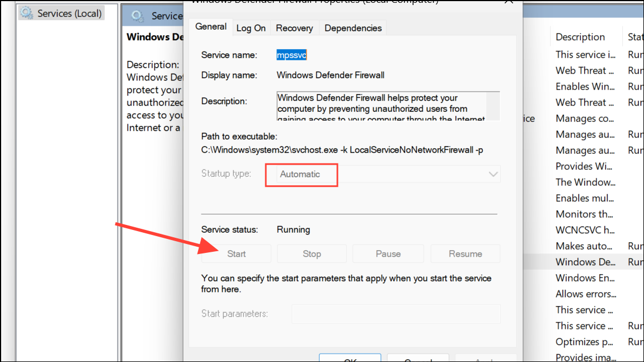Viewport: 644px width, 362px height.
Task: Open the Recovery tab
Action: pos(294,29)
